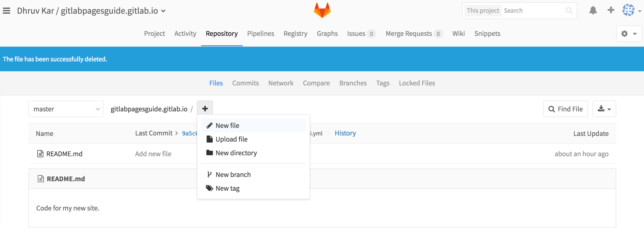Open the master branch selector
Screen dimensions: 644x252
tap(66, 109)
